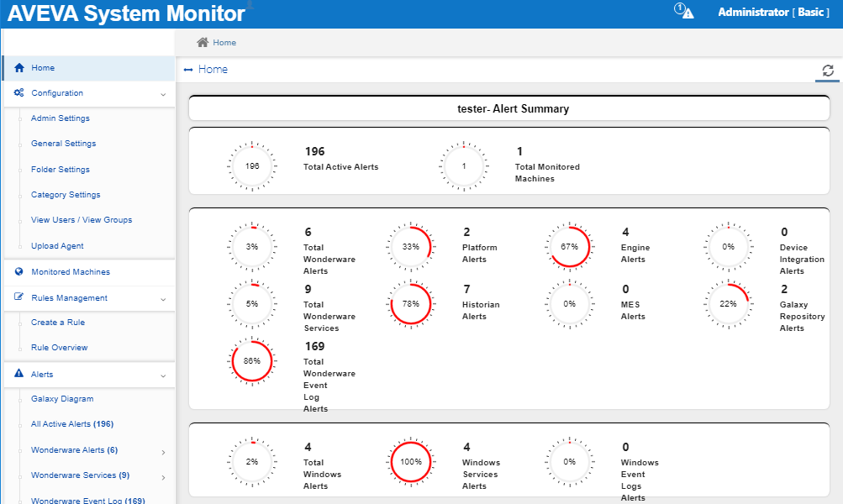This screenshot has height=504, width=843.
Task: Open View Users / View Groups
Action: tap(82, 220)
